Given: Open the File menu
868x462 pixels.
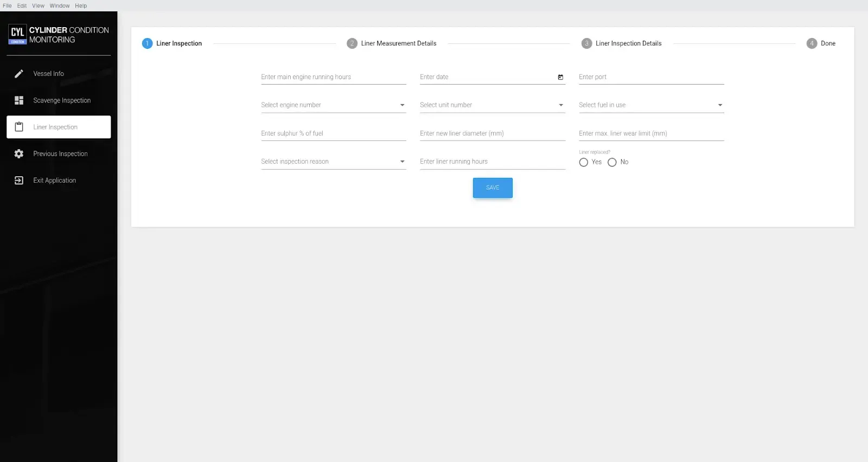Looking at the screenshot, I should 7,6.
